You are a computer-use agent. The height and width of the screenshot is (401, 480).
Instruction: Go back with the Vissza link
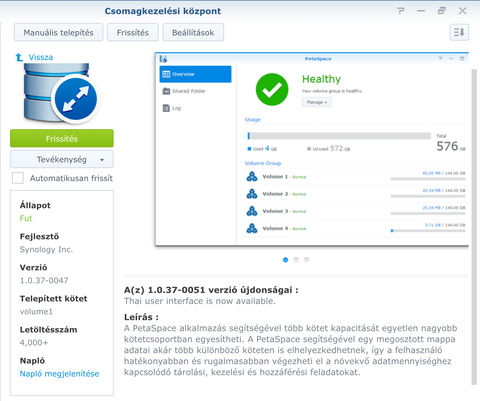pos(40,57)
